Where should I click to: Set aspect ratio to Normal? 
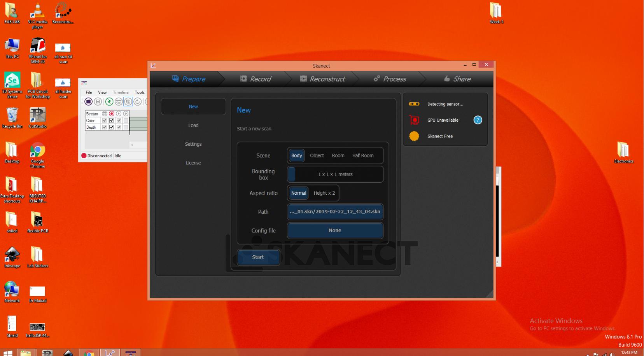pyautogui.click(x=299, y=193)
